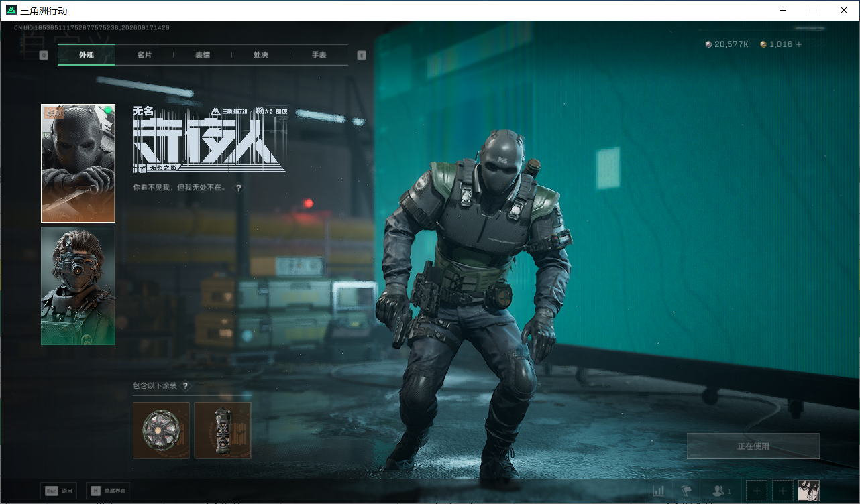Open the bar chart stats icon
Image resolution: width=860 pixels, height=504 pixels.
point(659,491)
